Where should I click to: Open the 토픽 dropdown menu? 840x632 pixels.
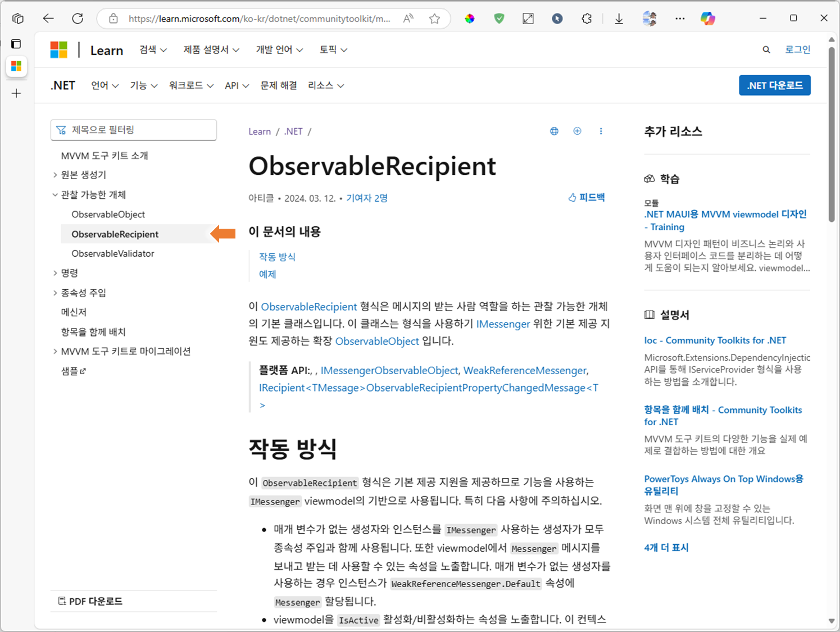click(x=333, y=50)
